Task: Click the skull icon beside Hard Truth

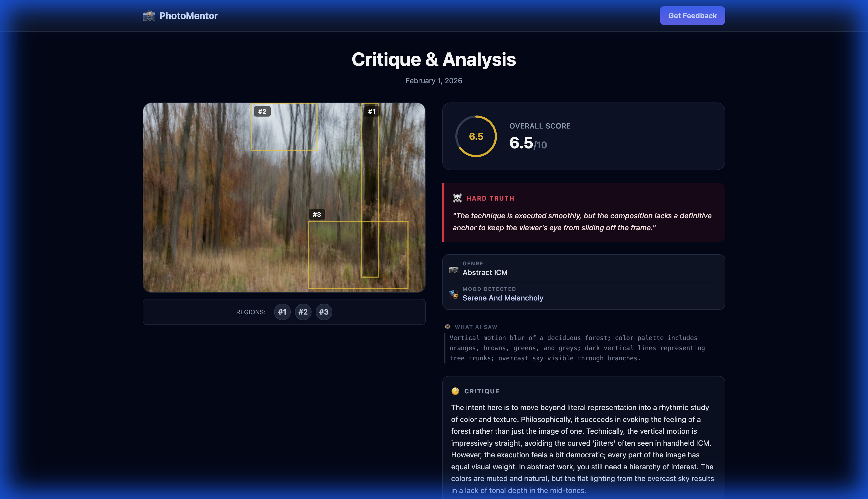Action: pyautogui.click(x=457, y=198)
